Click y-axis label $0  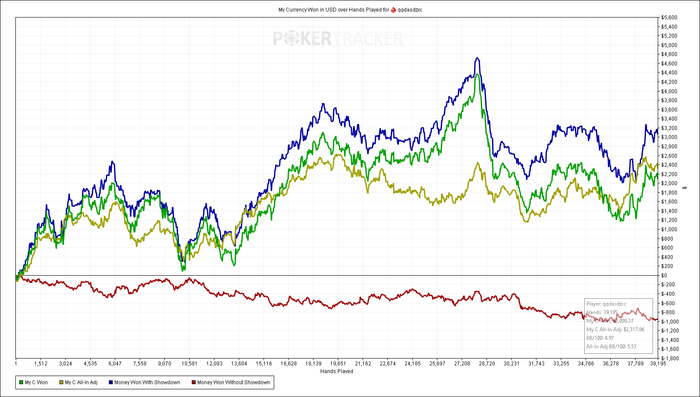point(664,276)
